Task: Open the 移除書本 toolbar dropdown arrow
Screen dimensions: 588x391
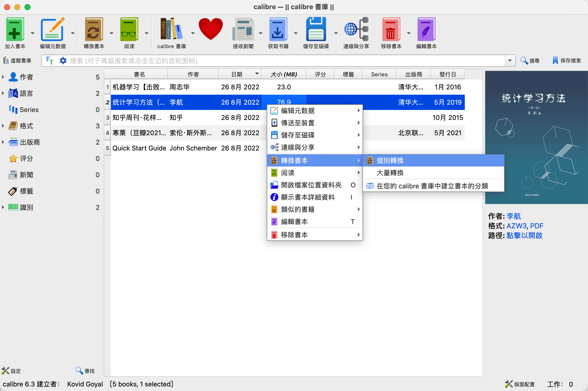Action: point(409,33)
